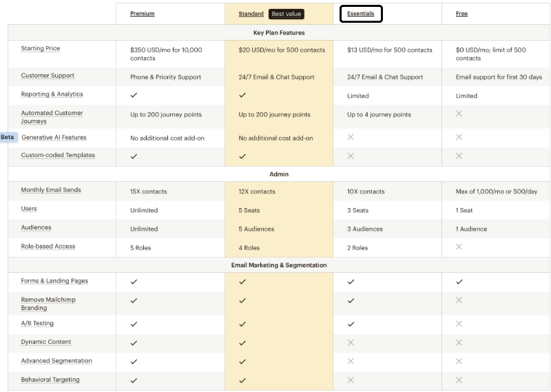Click the Customer Support feature label
551x392 pixels.
(x=48, y=75)
